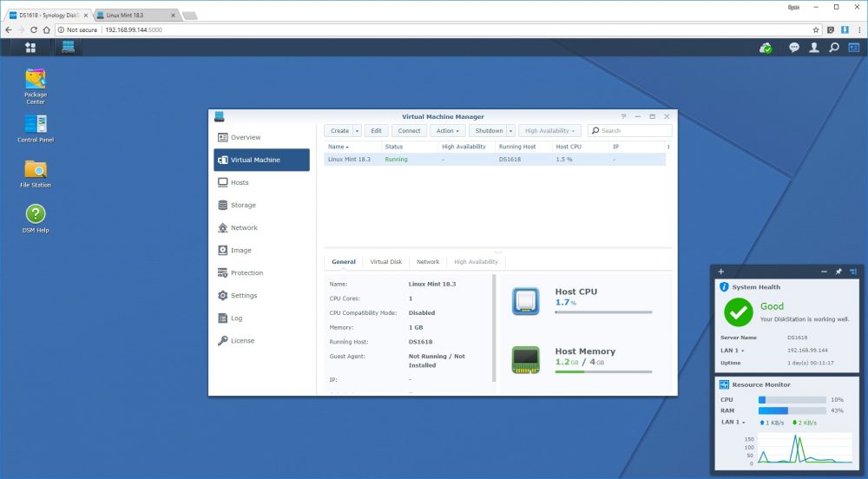Click the System Health info icon
This screenshot has width=868, height=479.
click(x=724, y=286)
